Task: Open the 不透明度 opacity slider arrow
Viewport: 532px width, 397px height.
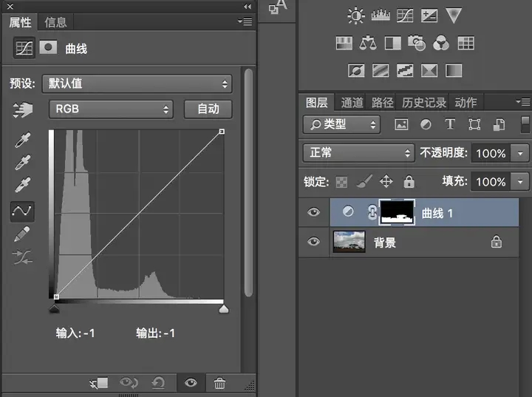Action: tap(520, 153)
